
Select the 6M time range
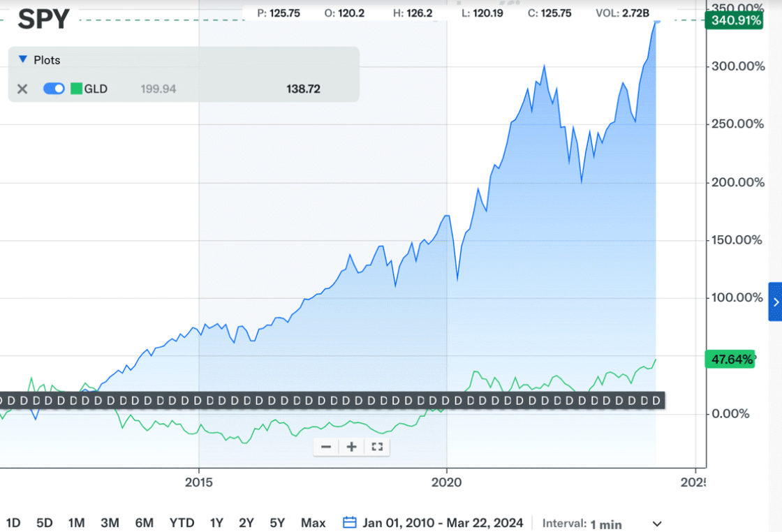tap(144, 522)
